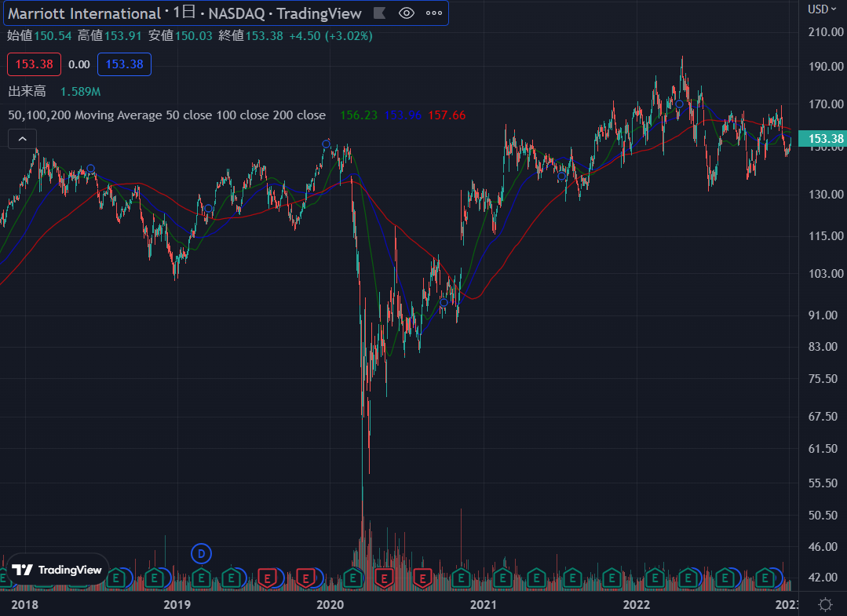The width and height of the screenshot is (847, 616).
Task: Select the Marriott International symbol title
Action: (84, 13)
